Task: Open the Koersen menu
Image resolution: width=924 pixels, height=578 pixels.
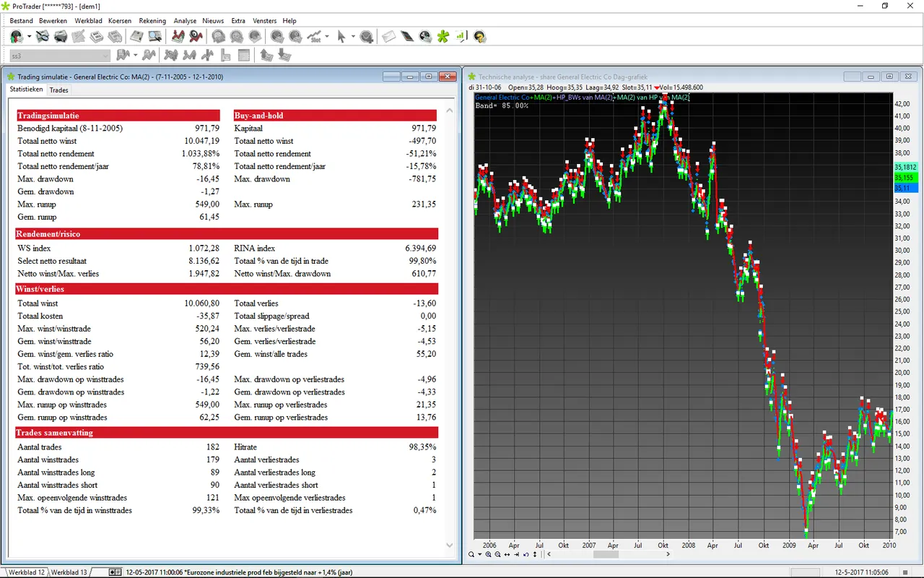Action: click(120, 21)
